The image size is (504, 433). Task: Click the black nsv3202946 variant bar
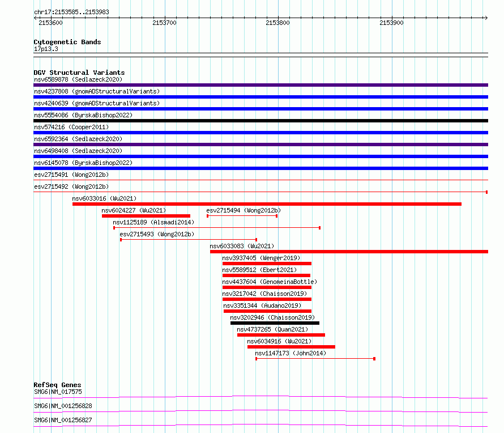pyautogui.click(x=275, y=323)
